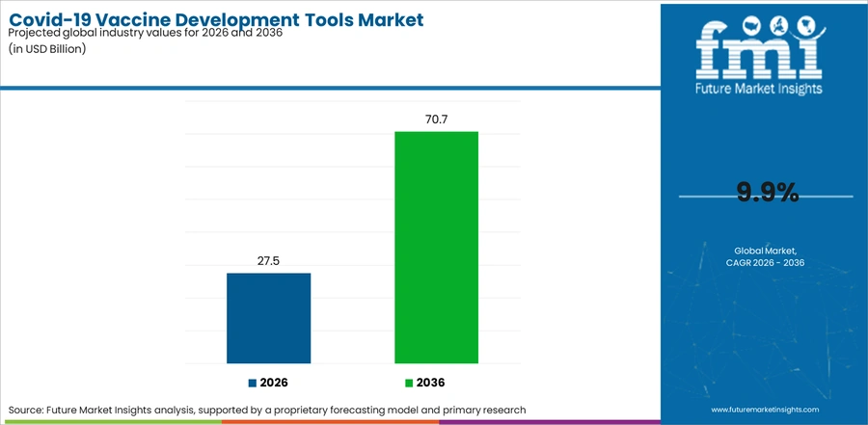The width and height of the screenshot is (868, 425).
Task: Click the 2036 legend label text
Action: pyautogui.click(x=430, y=383)
